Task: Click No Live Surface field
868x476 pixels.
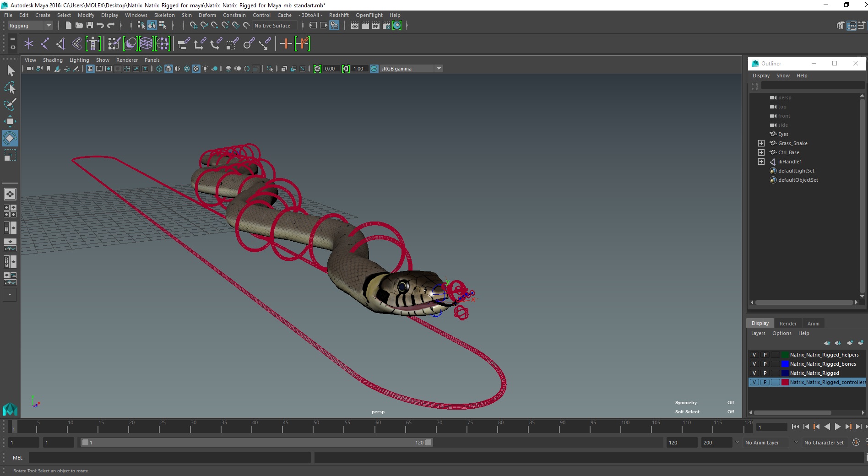Action: [x=275, y=26]
